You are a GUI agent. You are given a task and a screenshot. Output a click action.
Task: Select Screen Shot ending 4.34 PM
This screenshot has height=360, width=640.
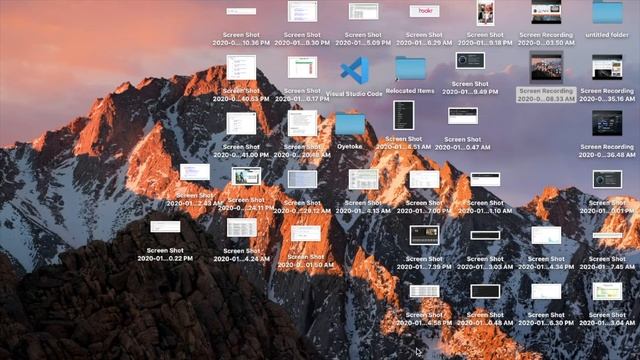tap(546, 235)
